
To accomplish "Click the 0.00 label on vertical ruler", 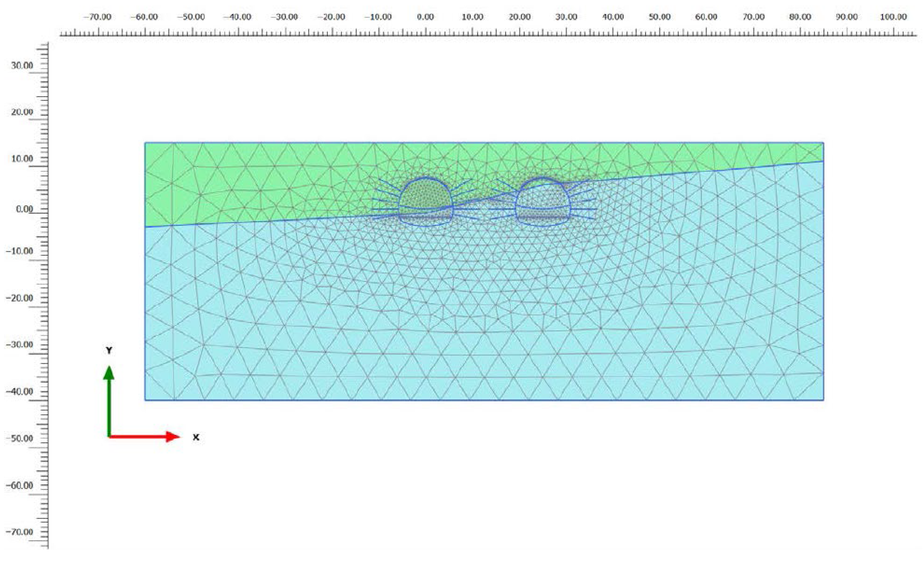I will (24, 209).
